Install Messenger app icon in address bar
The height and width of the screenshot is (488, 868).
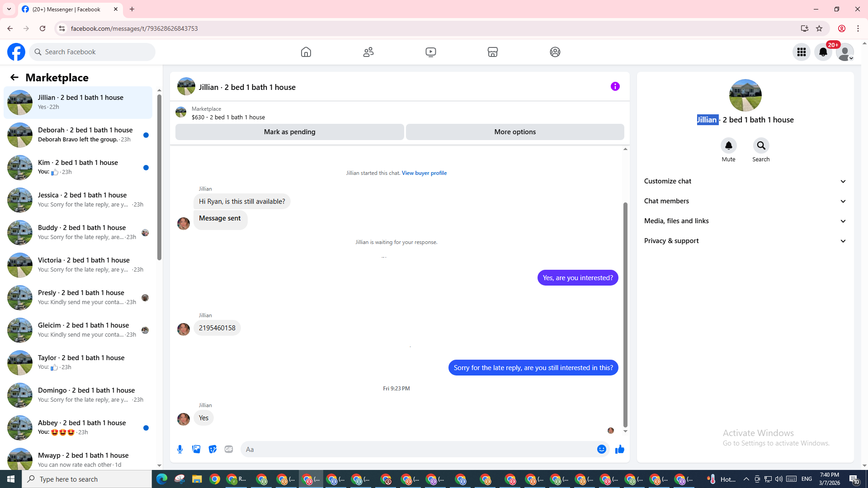click(x=804, y=28)
